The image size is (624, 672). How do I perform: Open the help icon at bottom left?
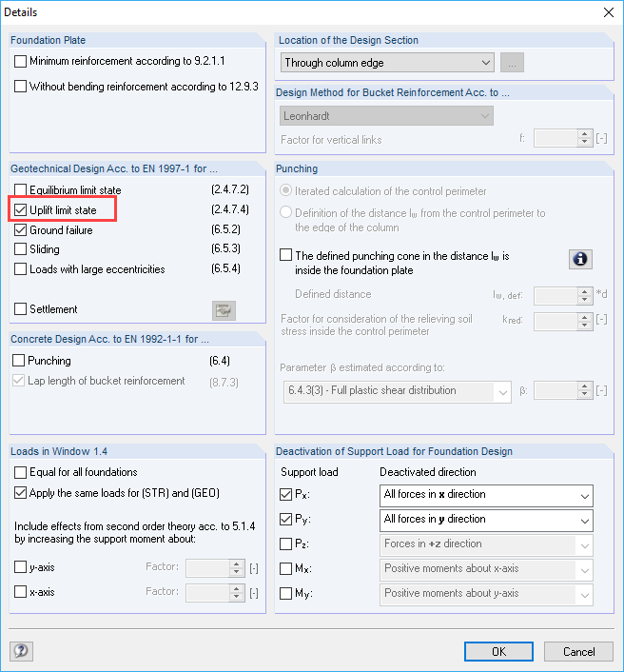click(x=21, y=651)
